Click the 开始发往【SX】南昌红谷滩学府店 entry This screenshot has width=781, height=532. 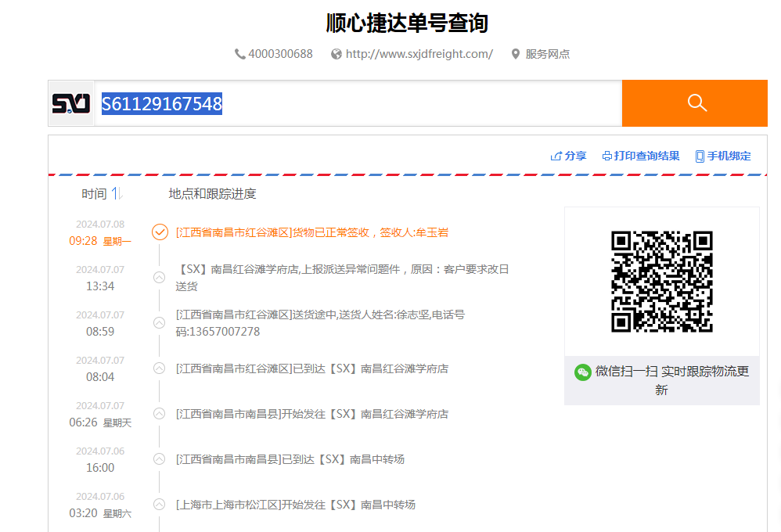click(x=311, y=414)
